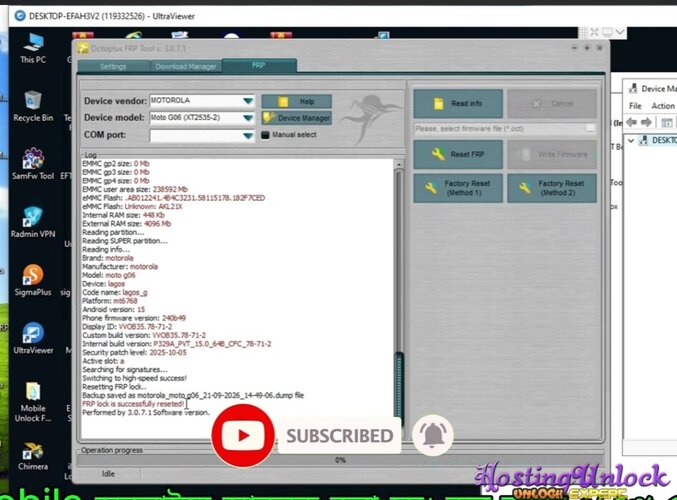This screenshot has width=677, height=500.
Task: Click the 'Security patch level' log line
Action: point(134,352)
